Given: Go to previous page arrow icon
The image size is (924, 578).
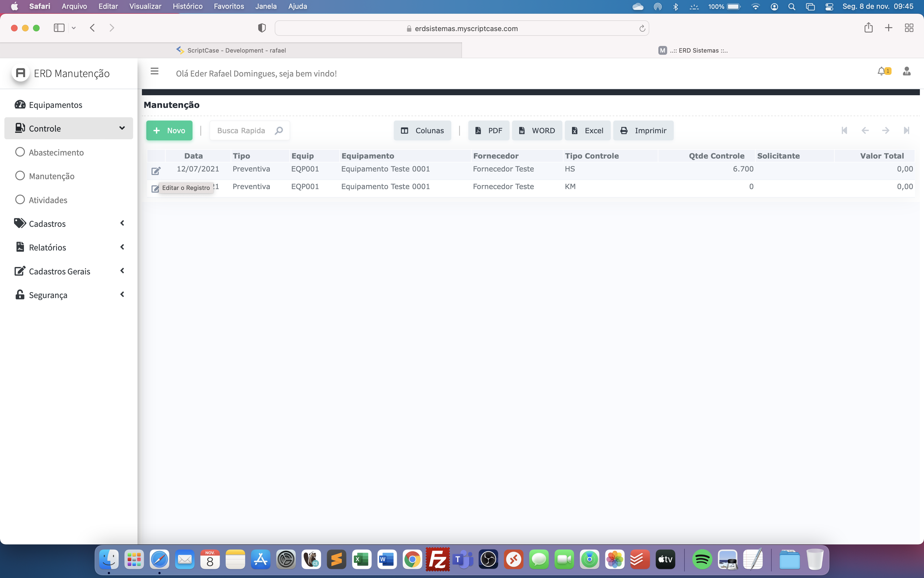Looking at the screenshot, I should point(865,130).
